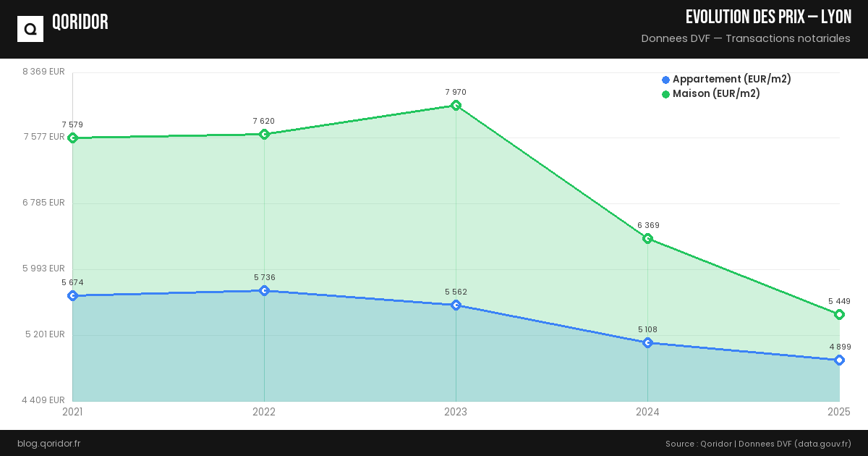This screenshot has height=456, width=868.
Task: Open the blog.qoridor.fr link
Action: (48, 443)
